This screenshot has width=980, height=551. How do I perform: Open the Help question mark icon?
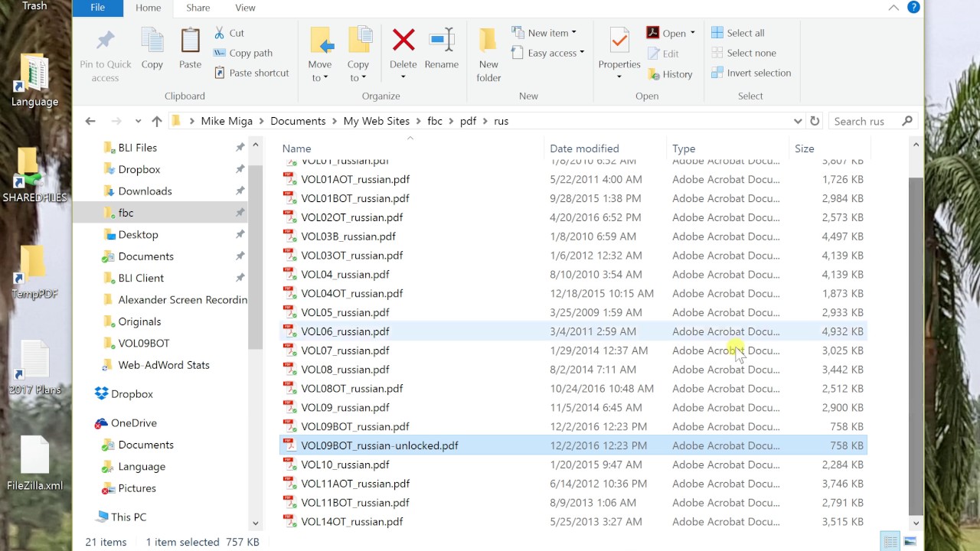[x=913, y=7]
